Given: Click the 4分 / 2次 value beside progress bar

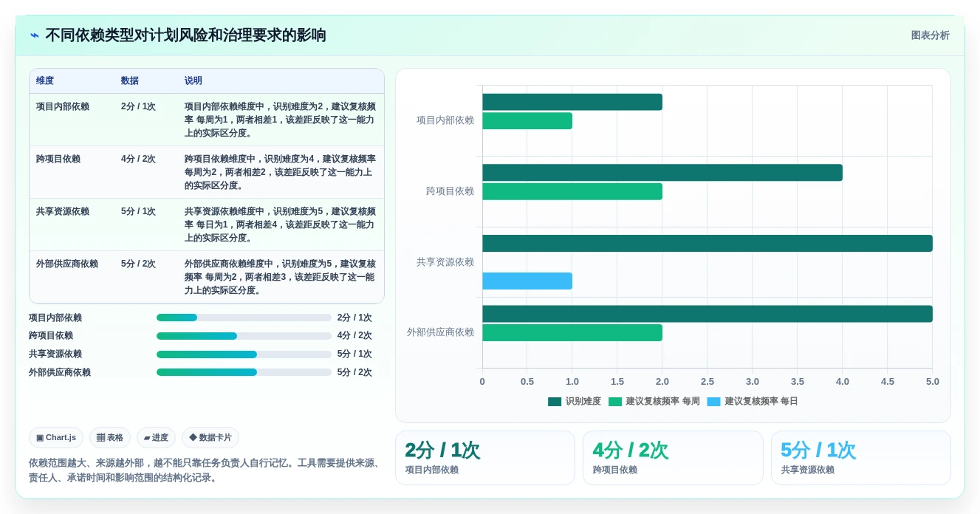Looking at the screenshot, I should (x=354, y=336).
